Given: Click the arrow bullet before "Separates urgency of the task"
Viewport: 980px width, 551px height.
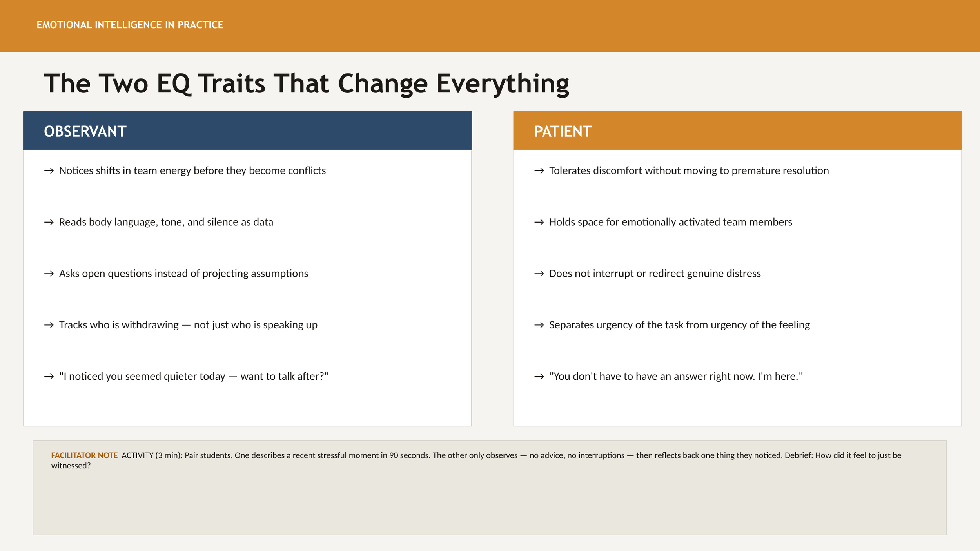Looking at the screenshot, I should (x=539, y=325).
